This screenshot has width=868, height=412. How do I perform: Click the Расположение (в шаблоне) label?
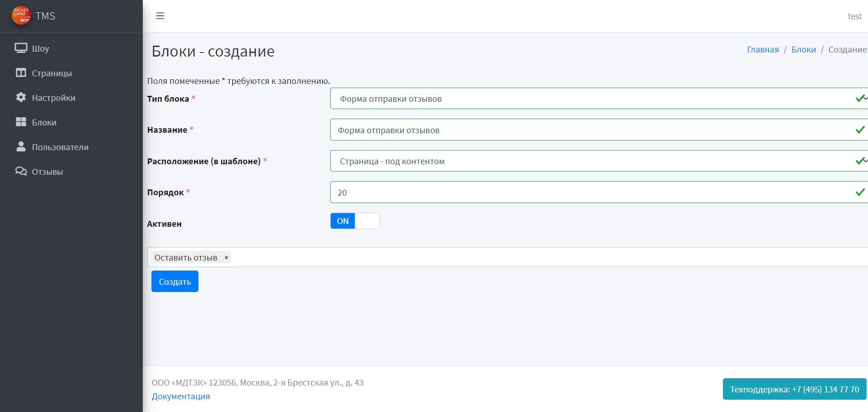point(204,161)
